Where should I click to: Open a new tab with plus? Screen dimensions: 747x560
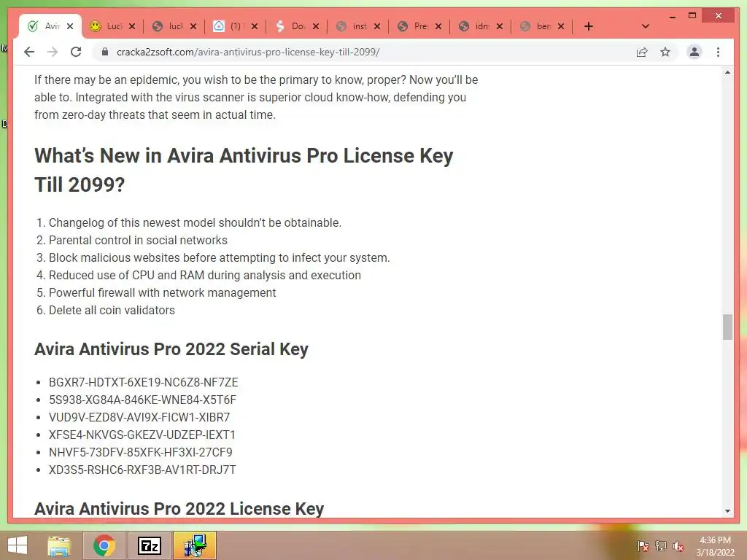pyautogui.click(x=589, y=26)
